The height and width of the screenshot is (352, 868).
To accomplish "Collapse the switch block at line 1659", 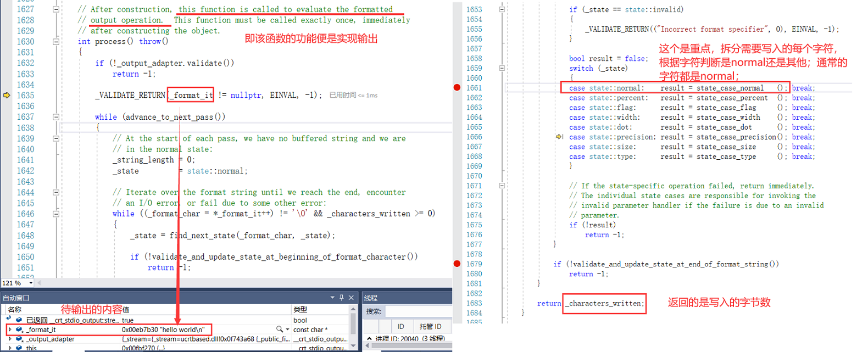I will [502, 69].
